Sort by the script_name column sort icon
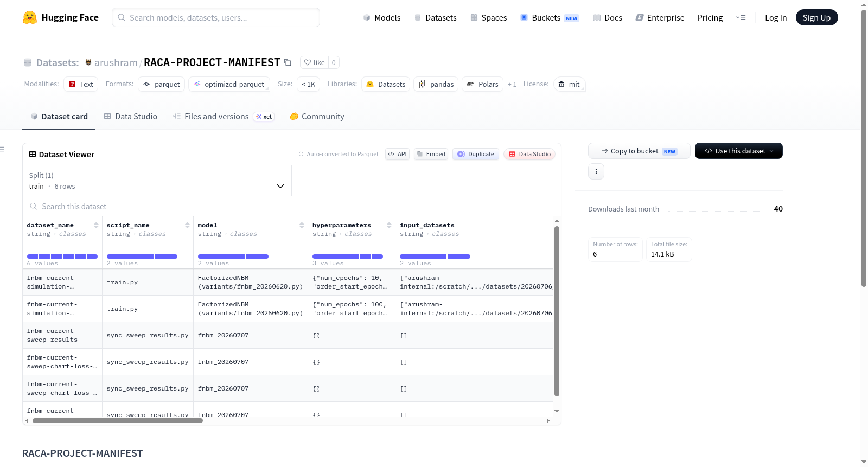The image size is (868, 467). click(187, 225)
